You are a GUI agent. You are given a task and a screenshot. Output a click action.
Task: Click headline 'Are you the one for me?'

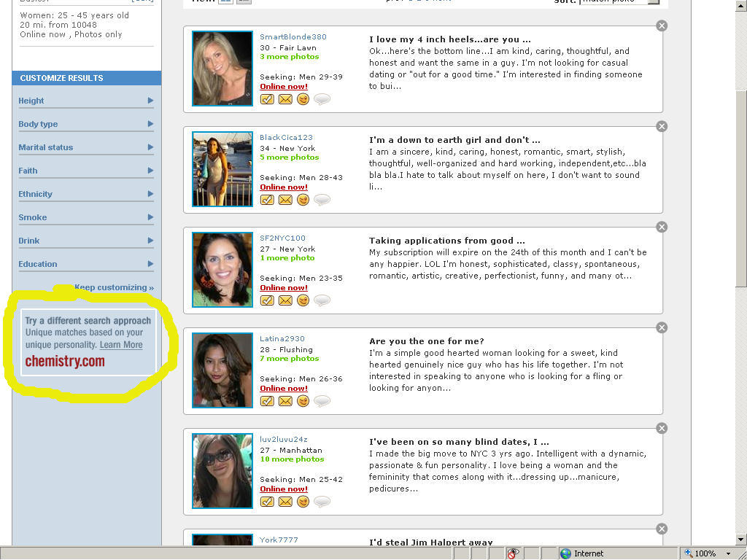tap(426, 341)
